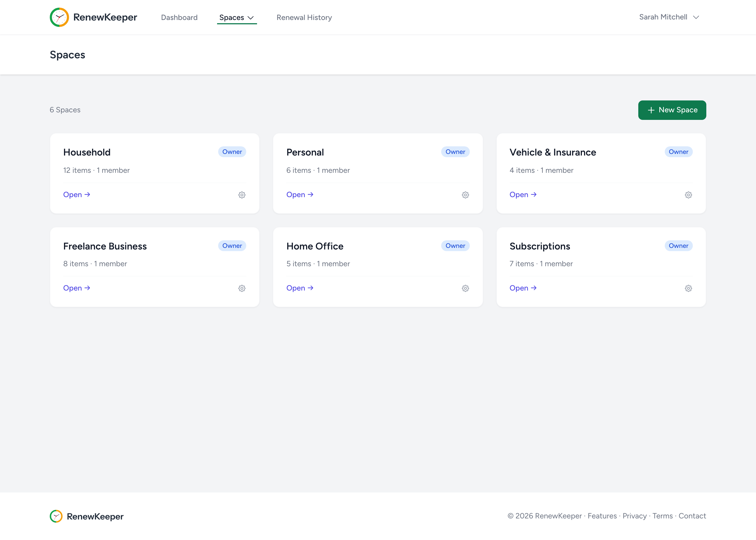
Task: Click the Contact footer link
Action: click(x=692, y=516)
